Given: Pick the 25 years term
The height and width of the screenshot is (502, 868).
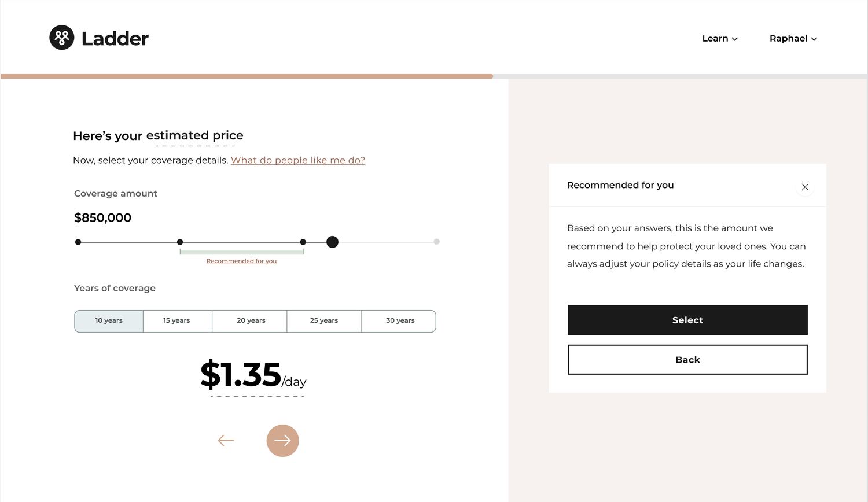Looking at the screenshot, I should pos(324,321).
